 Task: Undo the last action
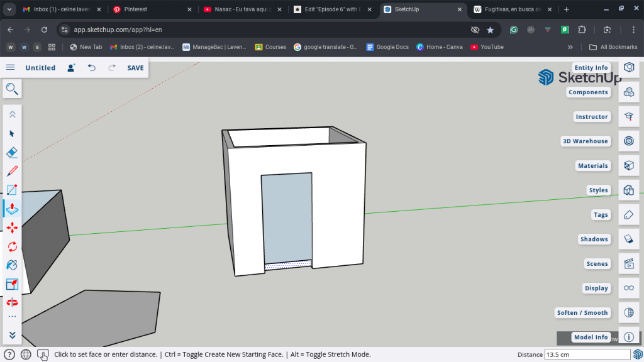point(92,68)
